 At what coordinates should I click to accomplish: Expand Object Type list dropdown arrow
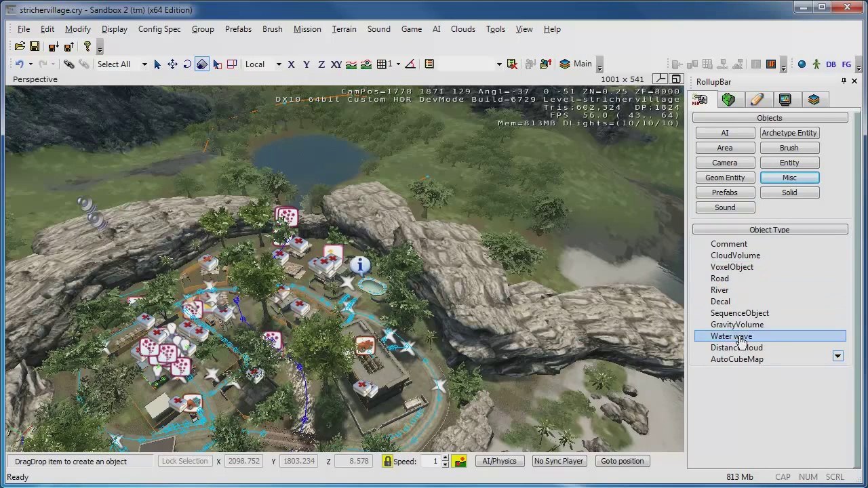(837, 357)
